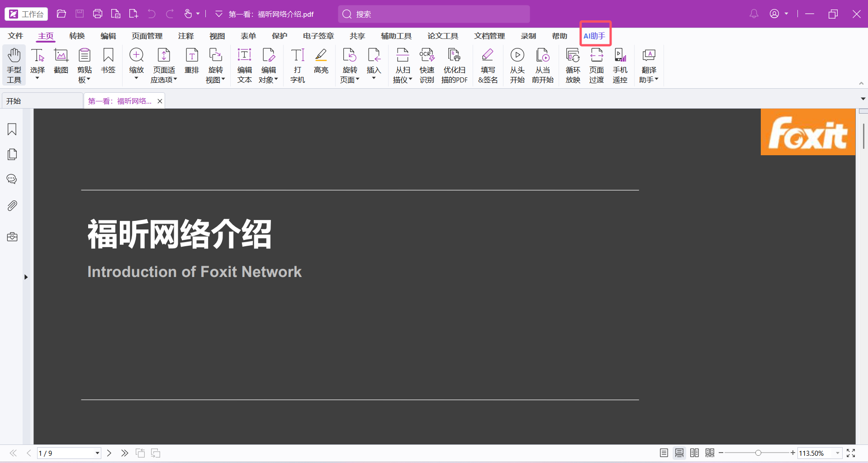
Task: Collapse the ribbon with the caret
Action: click(x=861, y=84)
